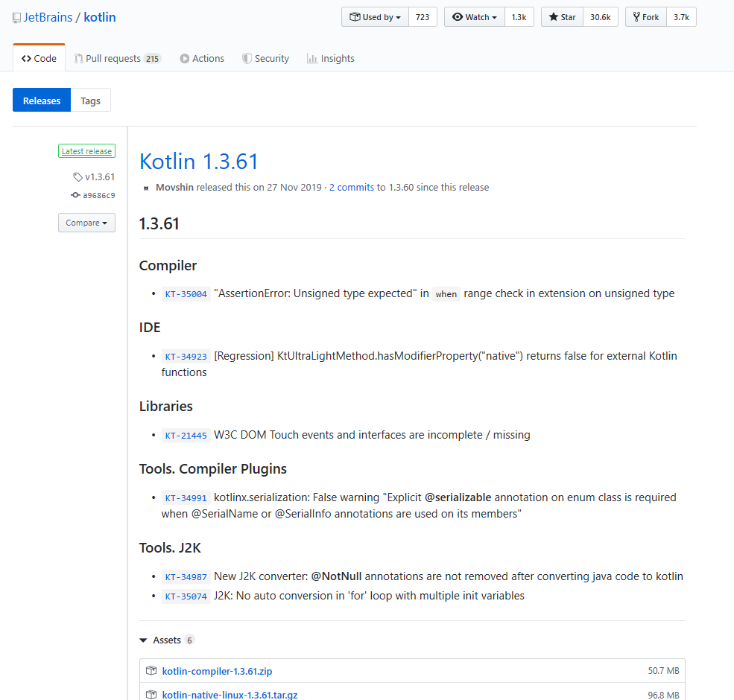View the 30.6k stargazers count
Viewport: 734px width, 700px height.
point(600,17)
